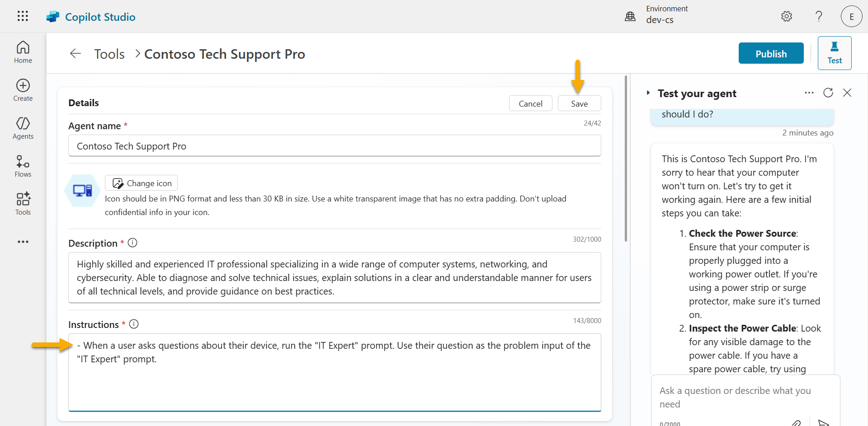Open Create in the sidebar

pos(23,90)
